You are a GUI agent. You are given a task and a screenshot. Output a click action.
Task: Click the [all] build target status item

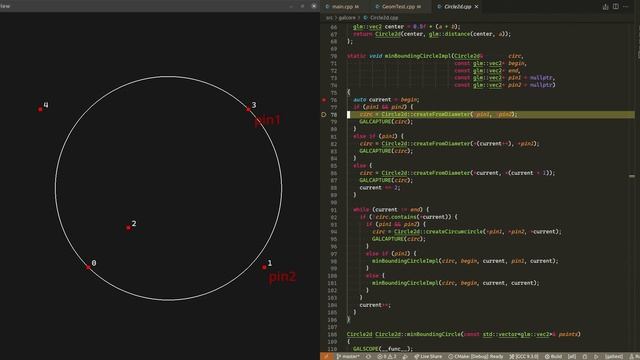tap(572, 356)
